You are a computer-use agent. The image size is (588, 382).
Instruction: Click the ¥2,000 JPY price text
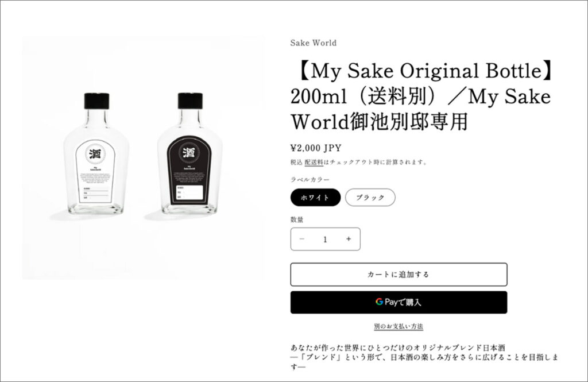click(316, 148)
